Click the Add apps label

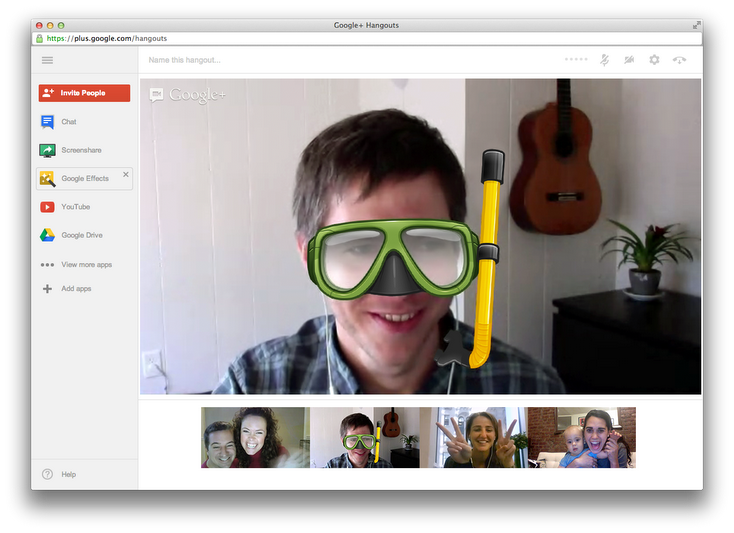tap(76, 289)
